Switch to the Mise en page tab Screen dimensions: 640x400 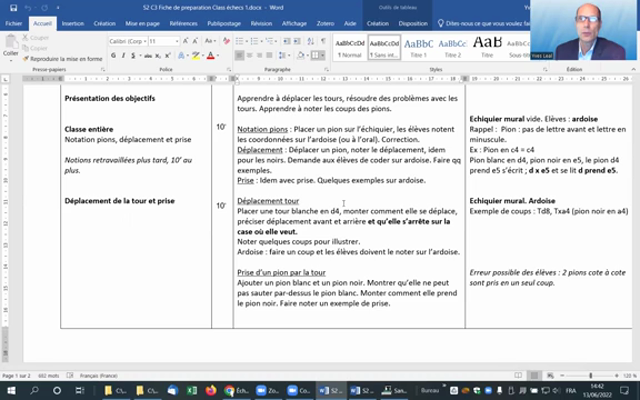point(142,22)
